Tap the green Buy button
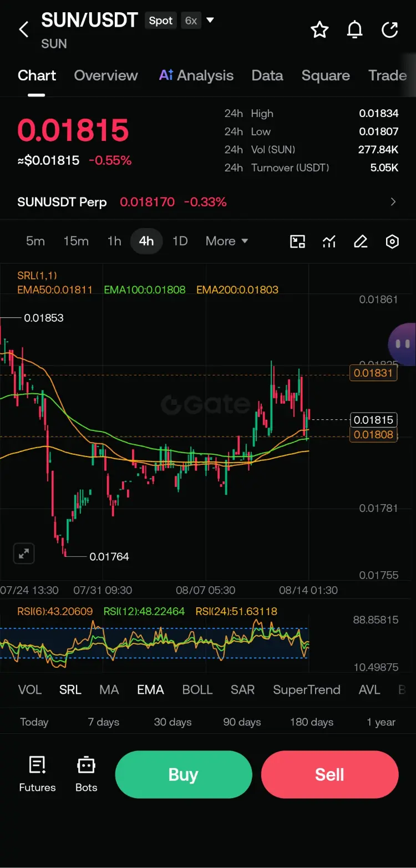This screenshot has width=416, height=868. (184, 774)
